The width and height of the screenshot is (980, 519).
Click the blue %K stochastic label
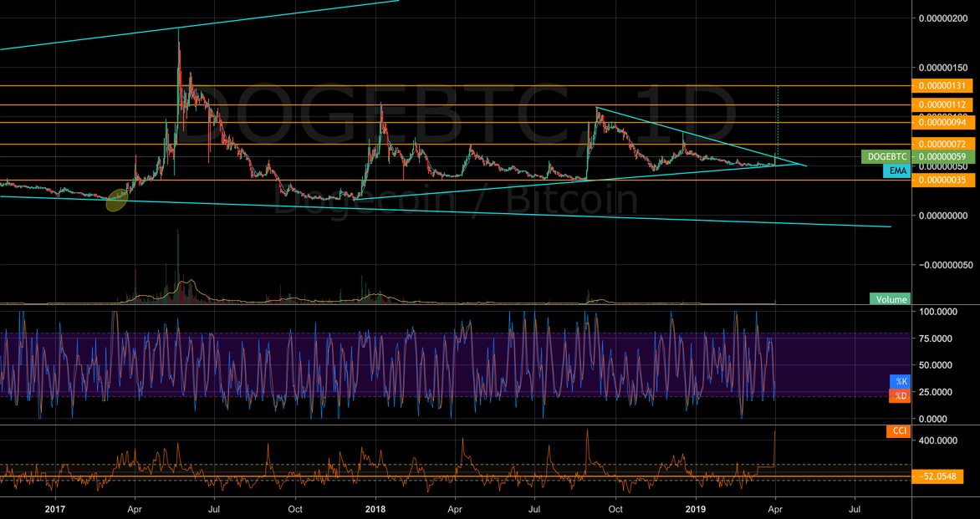(901, 380)
